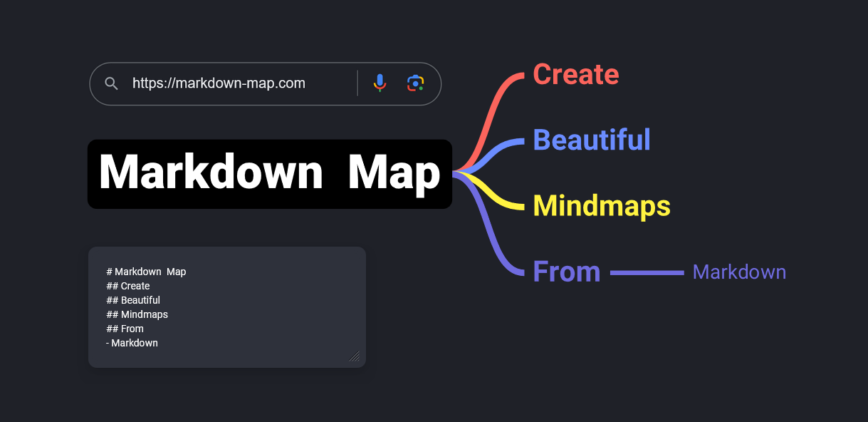Click the red Create heading text
This screenshot has height=422, width=868.
pos(575,74)
